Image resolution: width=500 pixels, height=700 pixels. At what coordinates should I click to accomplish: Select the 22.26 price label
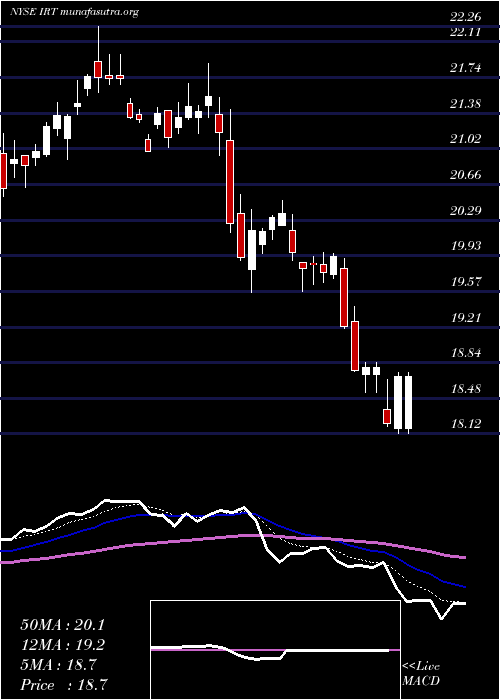tap(465, 17)
